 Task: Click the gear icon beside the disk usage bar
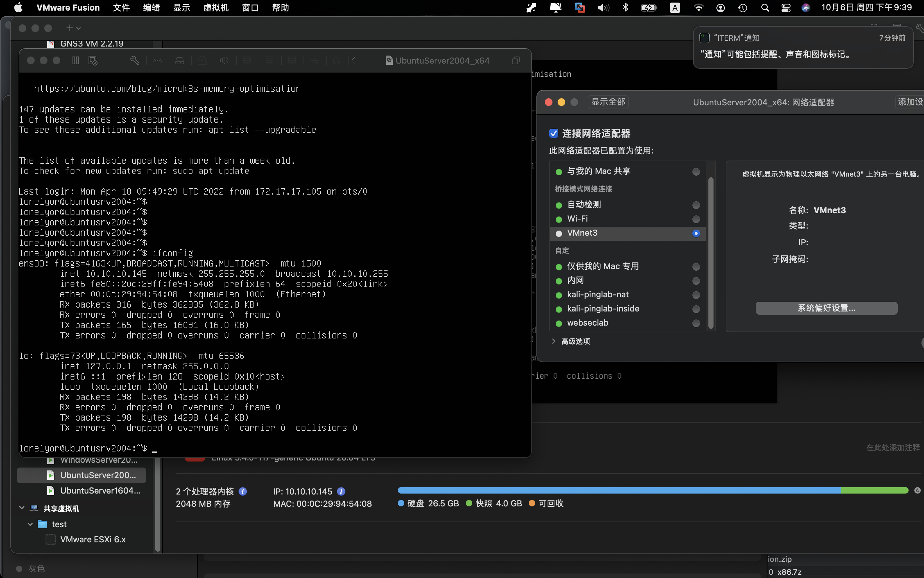917,490
